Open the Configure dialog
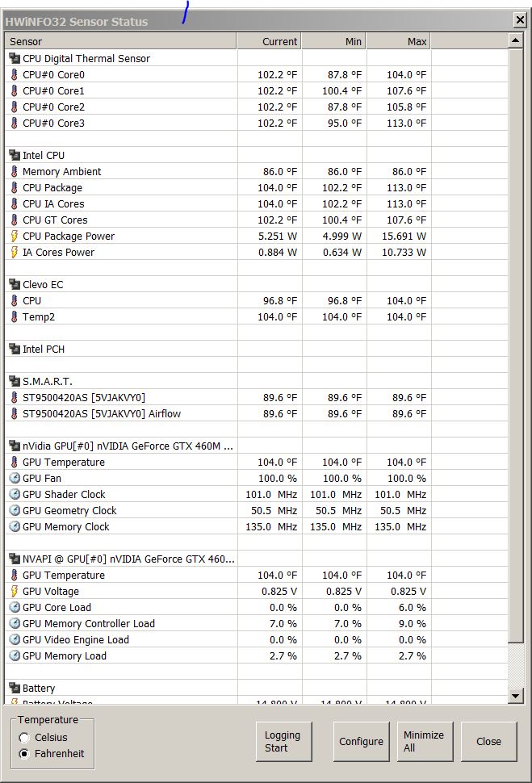532x783 pixels. point(361,741)
